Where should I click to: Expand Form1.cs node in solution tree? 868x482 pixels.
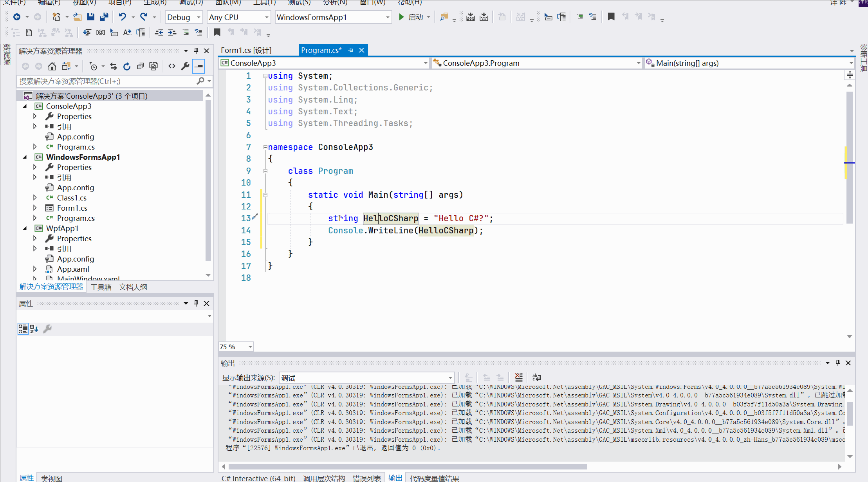click(35, 208)
